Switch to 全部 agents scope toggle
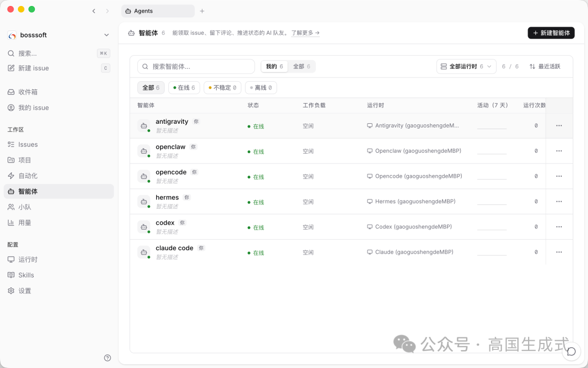 click(x=302, y=67)
